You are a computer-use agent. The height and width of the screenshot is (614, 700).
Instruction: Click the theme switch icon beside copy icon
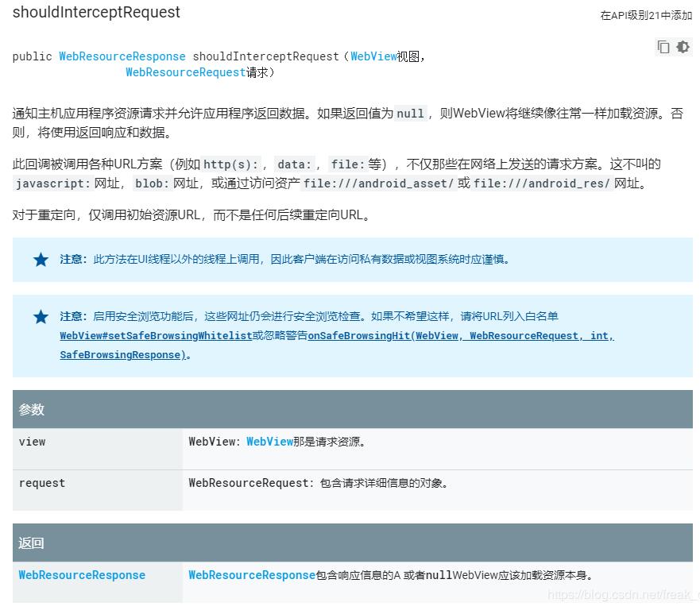pyautogui.click(x=683, y=47)
